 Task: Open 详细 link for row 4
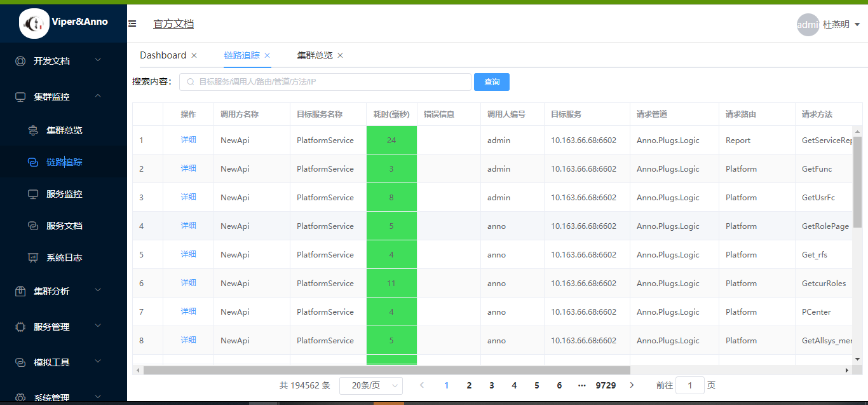coord(189,226)
